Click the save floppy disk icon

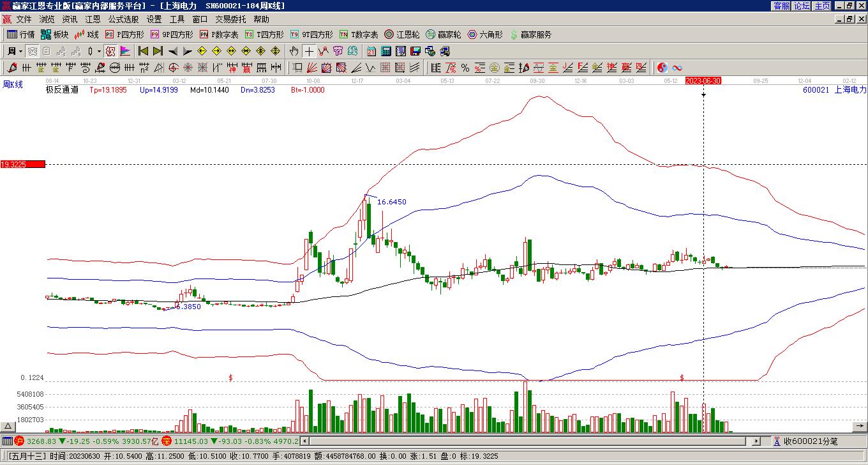pyautogui.click(x=415, y=51)
